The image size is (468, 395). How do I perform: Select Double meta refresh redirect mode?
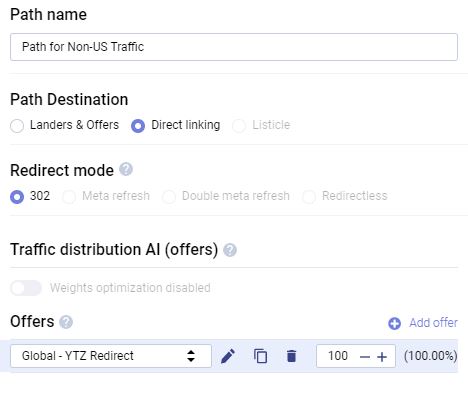(169, 197)
